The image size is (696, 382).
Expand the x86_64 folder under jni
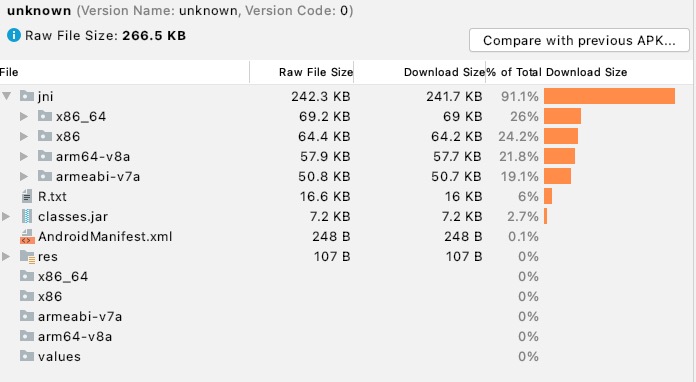coord(24,116)
